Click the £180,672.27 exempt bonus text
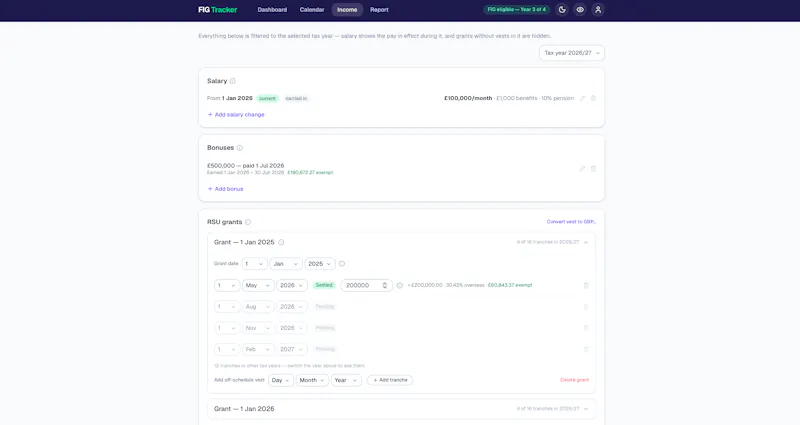 (310, 172)
